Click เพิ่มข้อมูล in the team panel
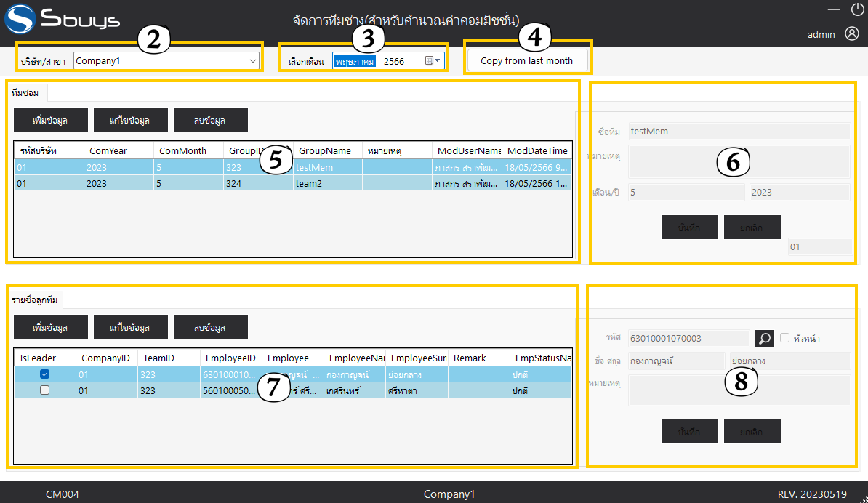Viewport: 868px width, 503px height. click(x=50, y=120)
